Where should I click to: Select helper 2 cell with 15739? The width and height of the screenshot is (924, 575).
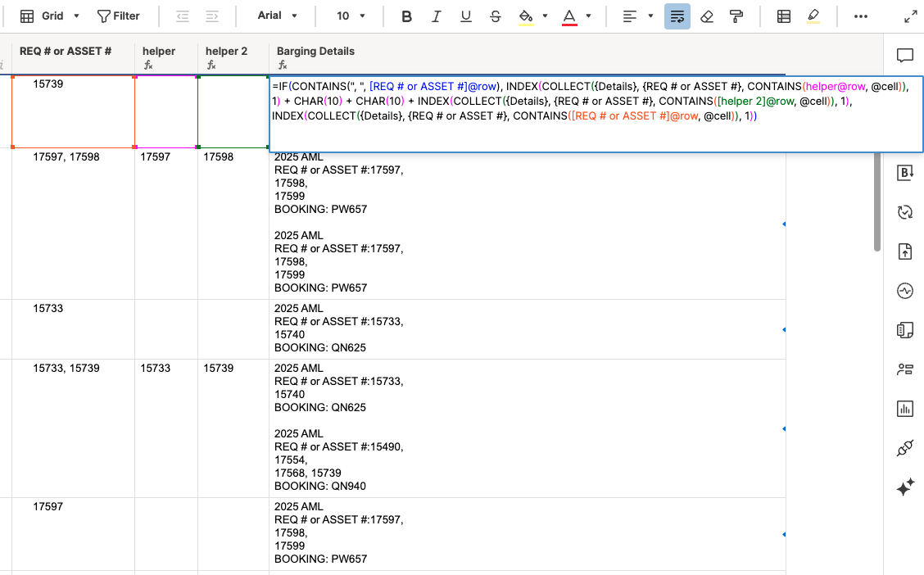[x=233, y=428]
